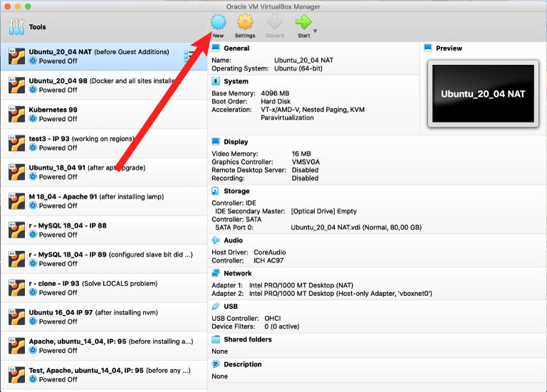The width and height of the screenshot is (547, 392).
Task: Open the Start button dropdown arrow
Action: pyautogui.click(x=316, y=31)
